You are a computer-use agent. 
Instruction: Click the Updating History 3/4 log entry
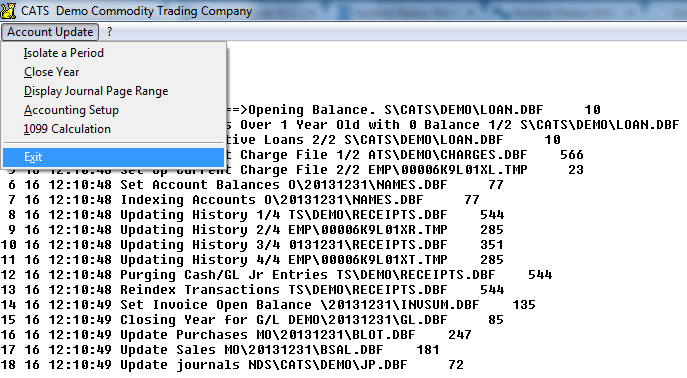click(x=252, y=245)
